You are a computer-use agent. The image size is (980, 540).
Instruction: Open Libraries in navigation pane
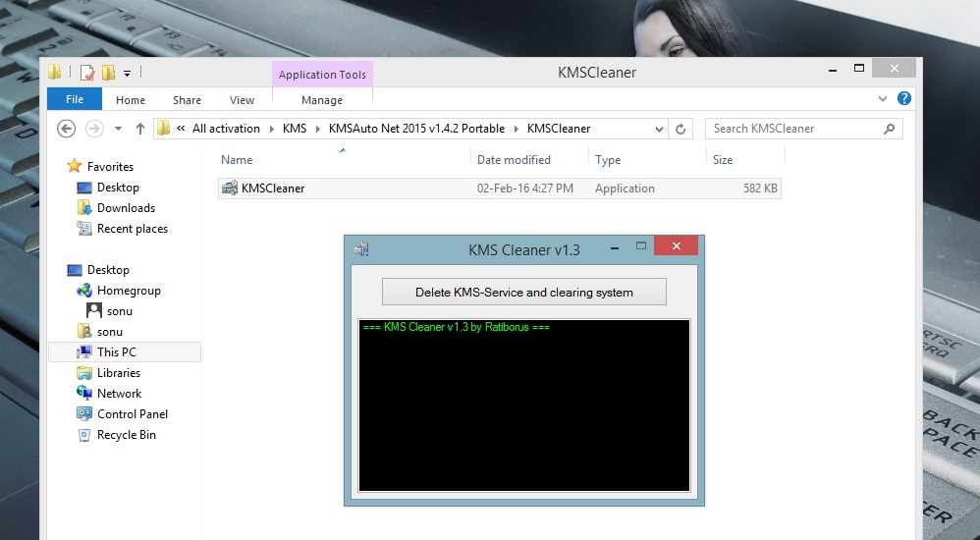click(x=118, y=373)
